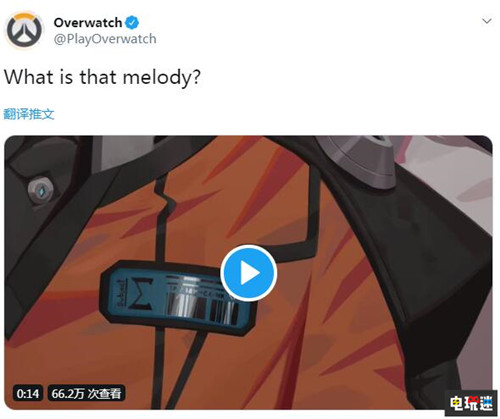Click the barcode stripes on the tag
The width and height of the screenshot is (500, 419).
click(202, 307)
